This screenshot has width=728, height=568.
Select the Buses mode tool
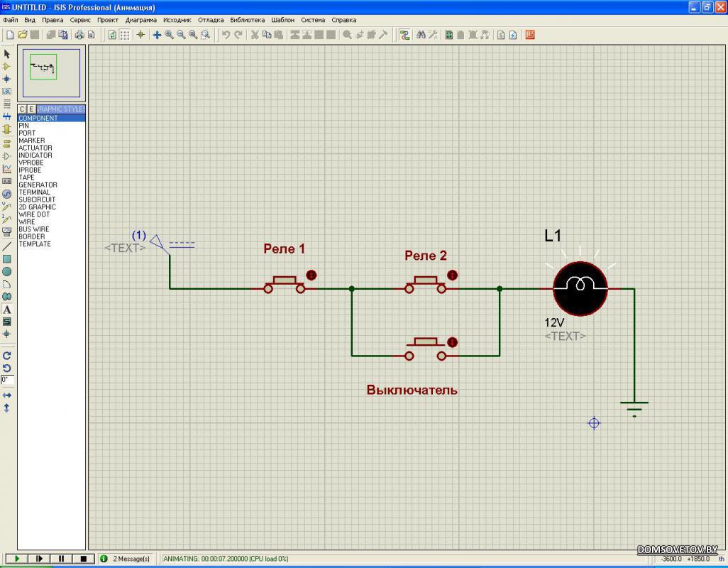click(x=6, y=116)
